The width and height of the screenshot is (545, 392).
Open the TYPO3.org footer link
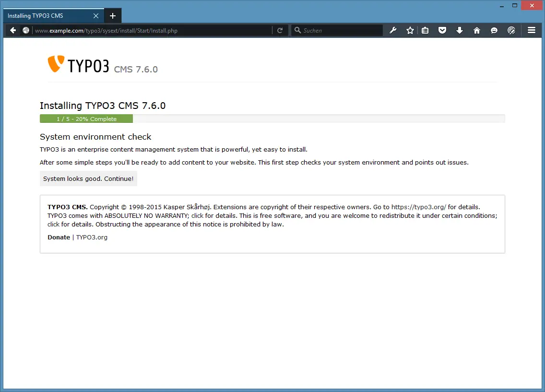coord(92,238)
